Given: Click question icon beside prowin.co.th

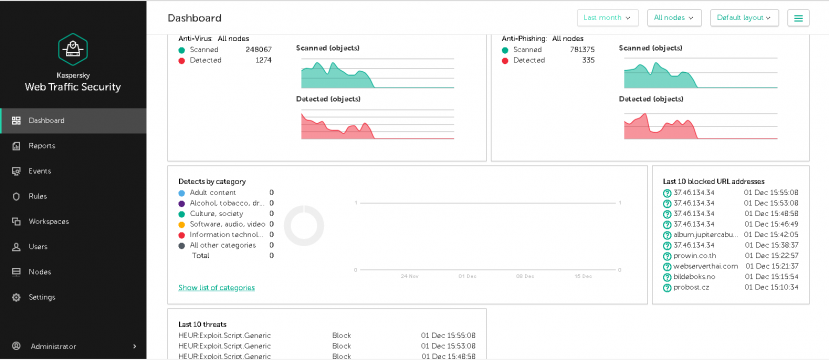Looking at the screenshot, I should click(667, 256).
